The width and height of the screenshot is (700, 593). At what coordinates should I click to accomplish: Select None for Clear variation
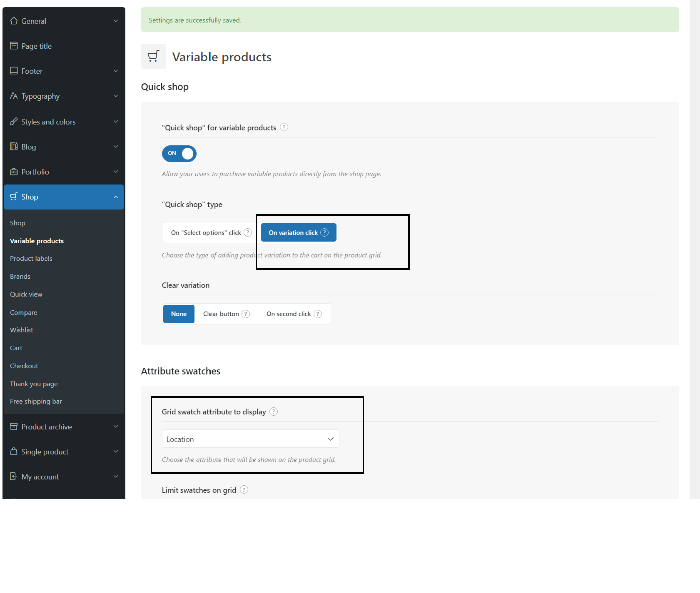point(179,314)
